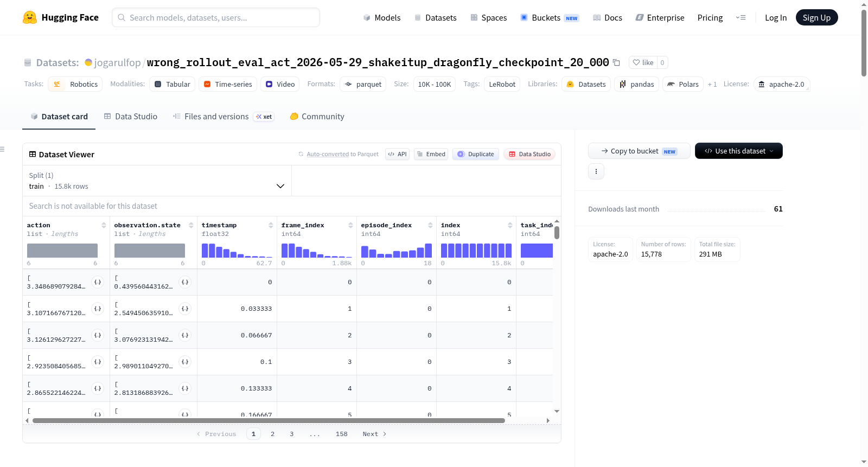Go to page 2 of dataset
868x467 pixels.
pyautogui.click(x=272, y=434)
